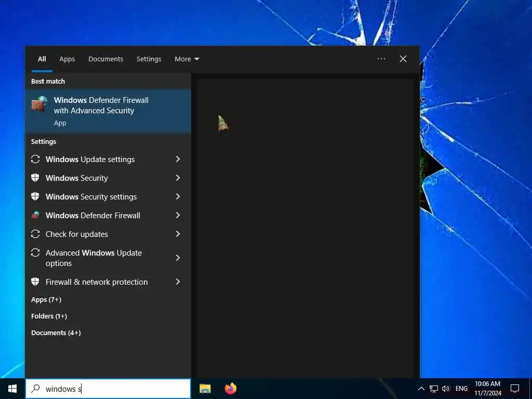532x399 pixels.
Task: Click the Windows Update settings refresh icon
Action: (35, 159)
